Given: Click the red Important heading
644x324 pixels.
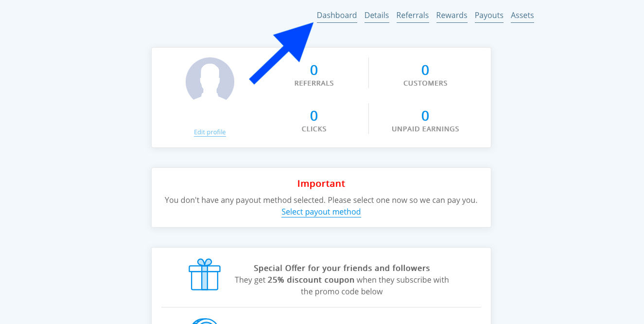Looking at the screenshot, I should (321, 184).
